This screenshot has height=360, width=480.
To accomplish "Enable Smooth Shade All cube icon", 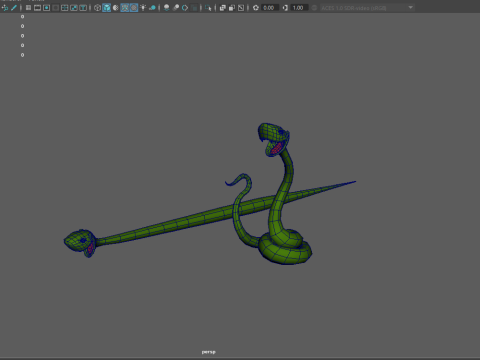I will pos(106,8).
